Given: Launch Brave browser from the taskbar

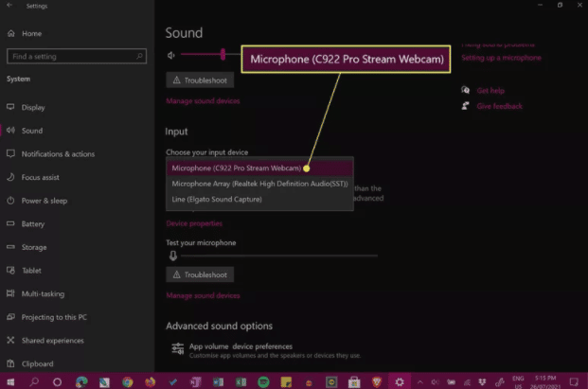Looking at the screenshot, I should [377, 381].
